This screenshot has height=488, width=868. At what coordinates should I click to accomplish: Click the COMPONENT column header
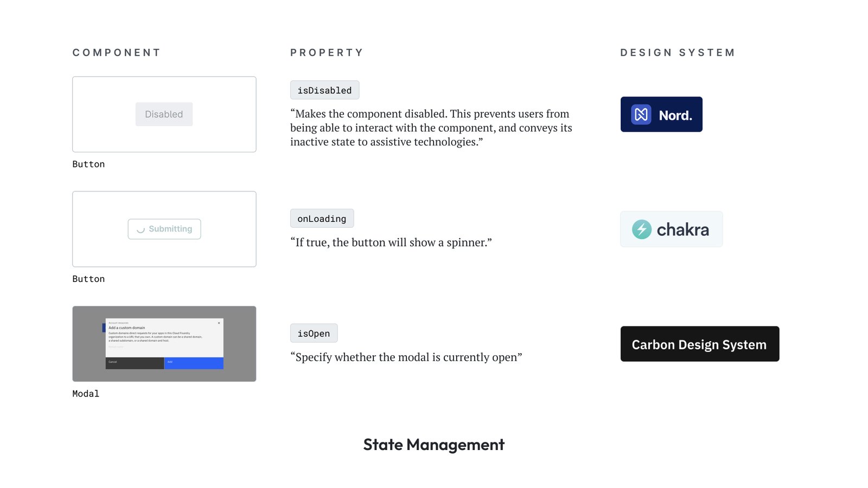117,53
